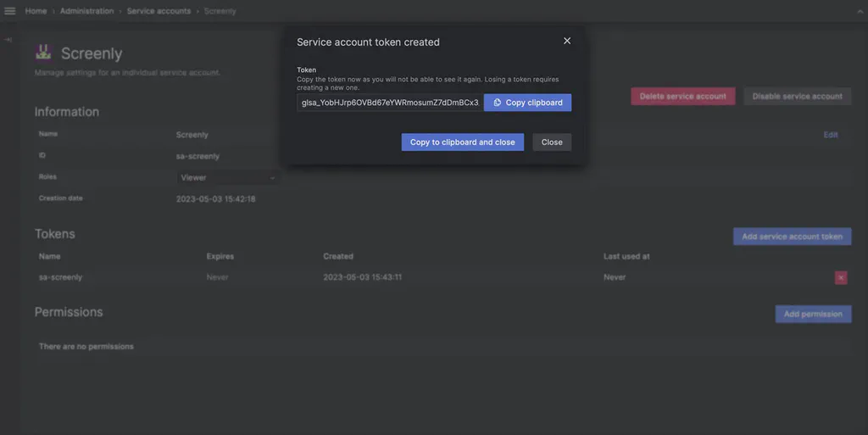The image size is (868, 435).
Task: Click the Screenly breadcrumb item
Action: click(x=220, y=11)
